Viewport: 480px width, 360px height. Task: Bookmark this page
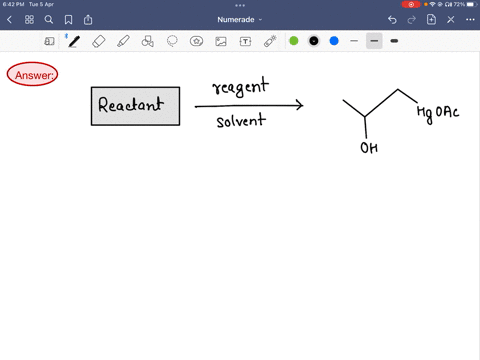click(x=68, y=20)
